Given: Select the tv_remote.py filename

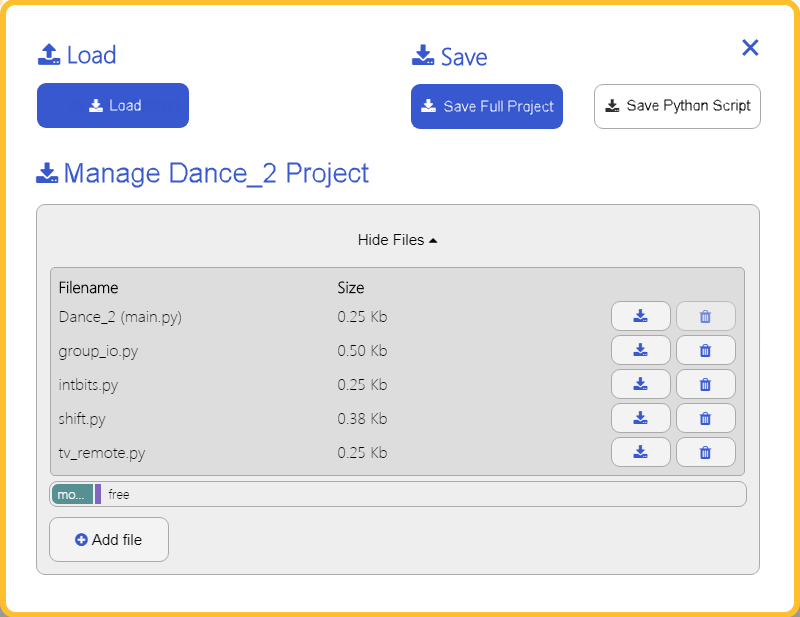Looking at the screenshot, I should coord(102,453).
